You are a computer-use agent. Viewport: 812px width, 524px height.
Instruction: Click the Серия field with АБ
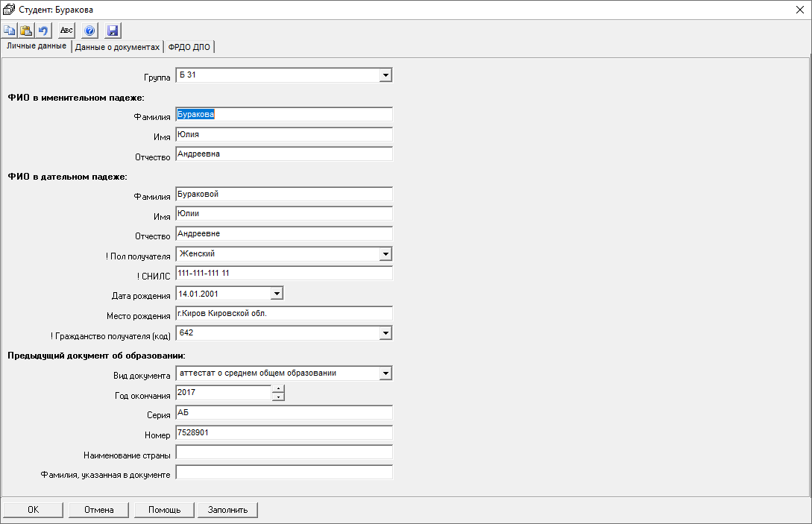coord(284,413)
